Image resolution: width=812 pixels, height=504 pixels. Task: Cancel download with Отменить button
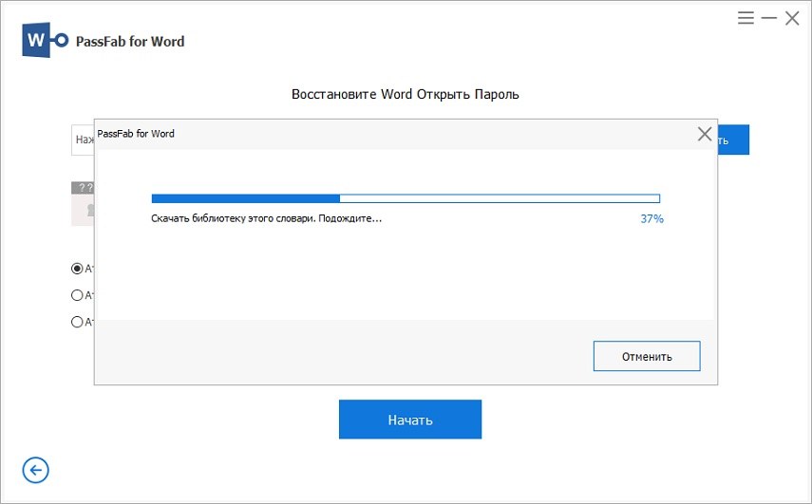coord(647,356)
